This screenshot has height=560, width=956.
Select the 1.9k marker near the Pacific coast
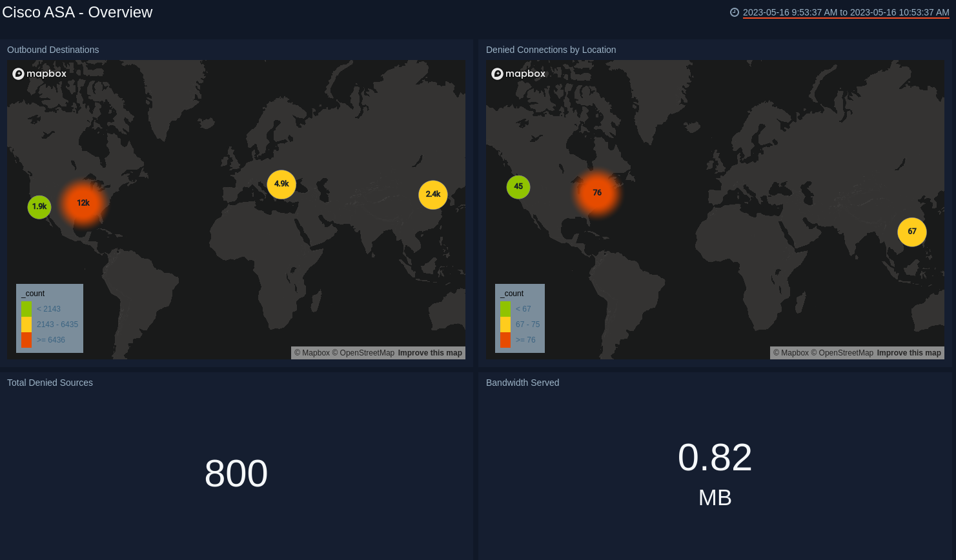(39, 207)
